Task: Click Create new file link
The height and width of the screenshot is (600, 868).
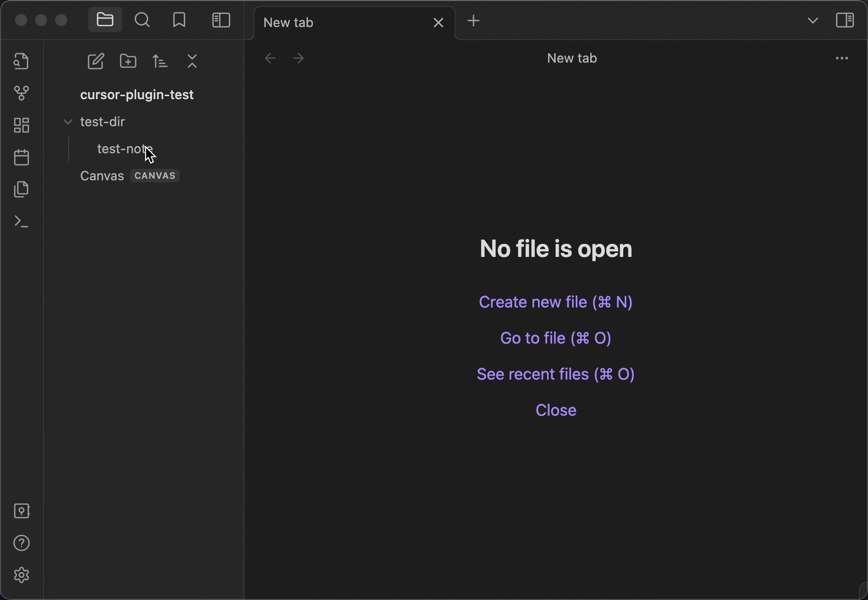Action: [556, 302]
